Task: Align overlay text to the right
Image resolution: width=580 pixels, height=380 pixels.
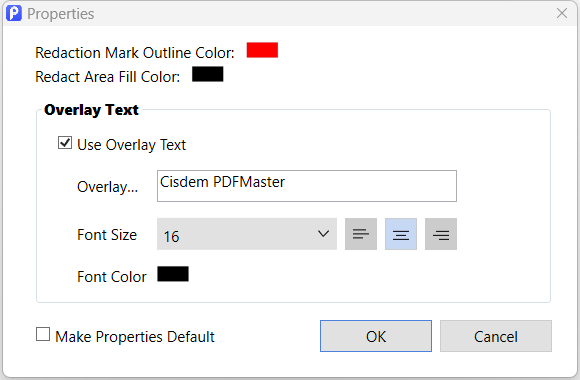Action: point(441,234)
